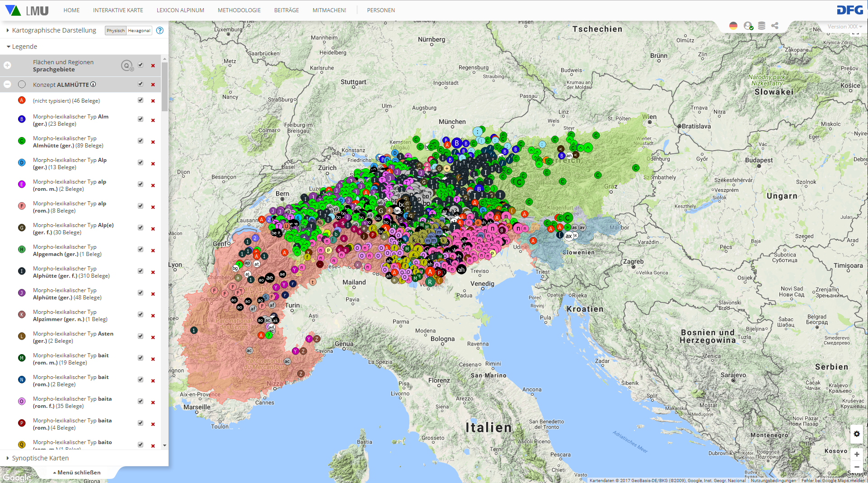Screen dimensions: 868x483
Task: Click the green C legend color marker
Action: pos(22,141)
